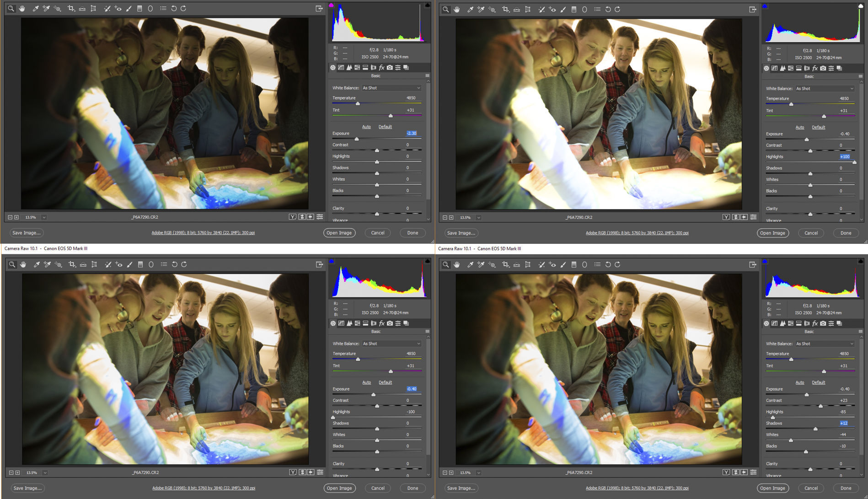
Task: Switch to Camera Calibration tab in top-right window
Action: (823, 68)
